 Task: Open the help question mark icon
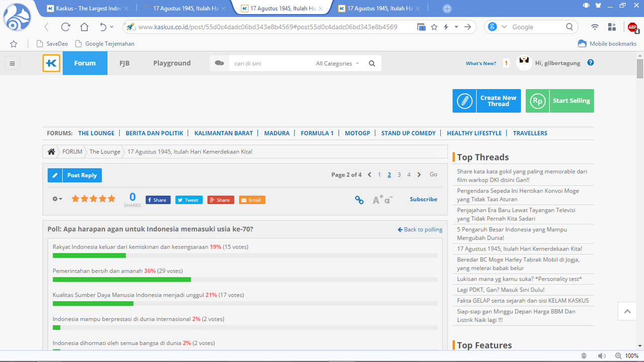591,63
